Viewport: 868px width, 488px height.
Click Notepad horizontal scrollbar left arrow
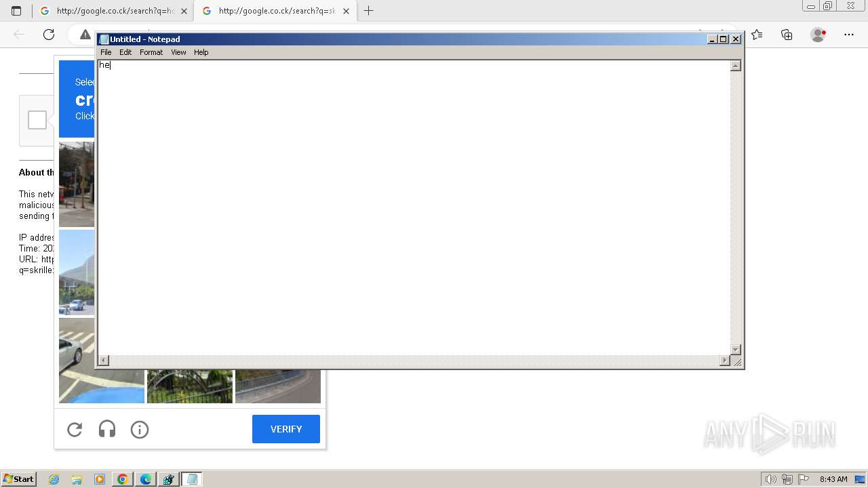click(x=104, y=361)
